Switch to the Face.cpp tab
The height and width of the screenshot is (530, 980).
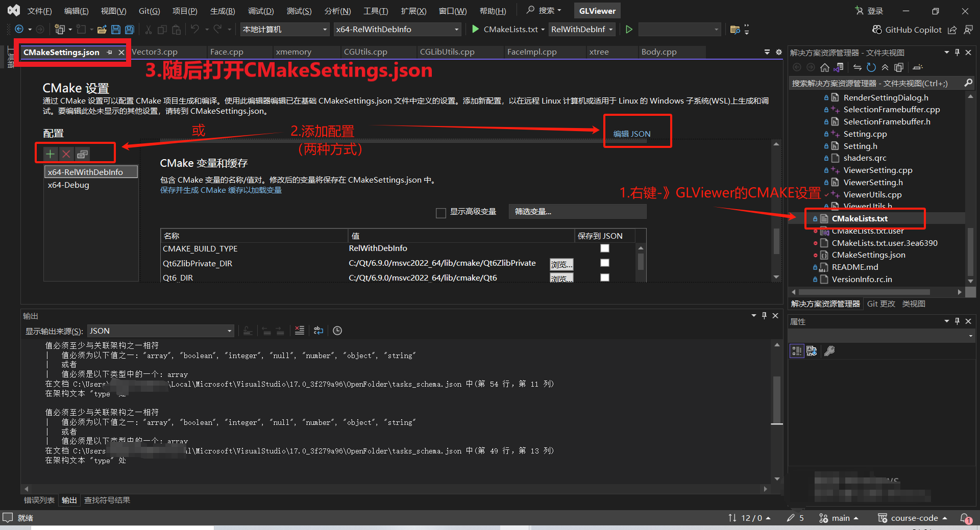[x=227, y=52]
